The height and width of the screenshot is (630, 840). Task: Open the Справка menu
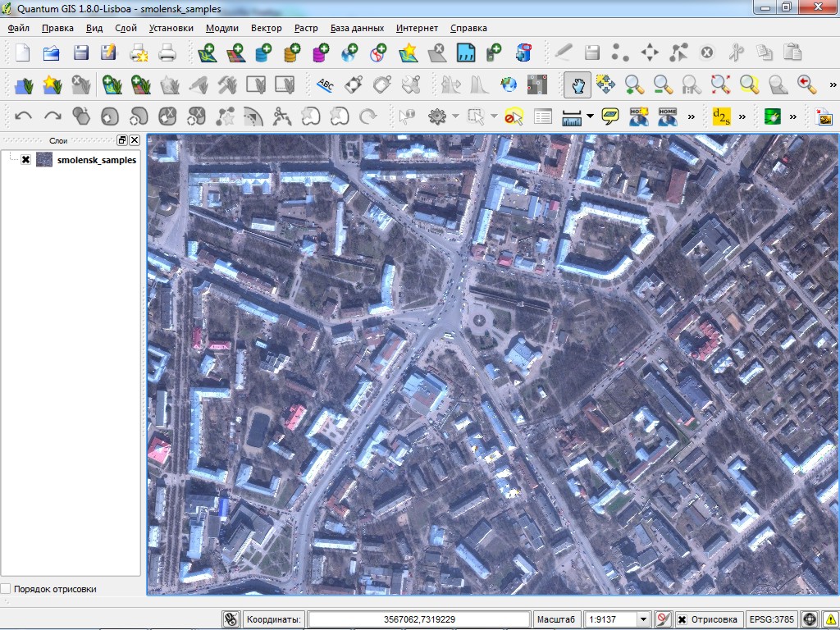coord(468,28)
